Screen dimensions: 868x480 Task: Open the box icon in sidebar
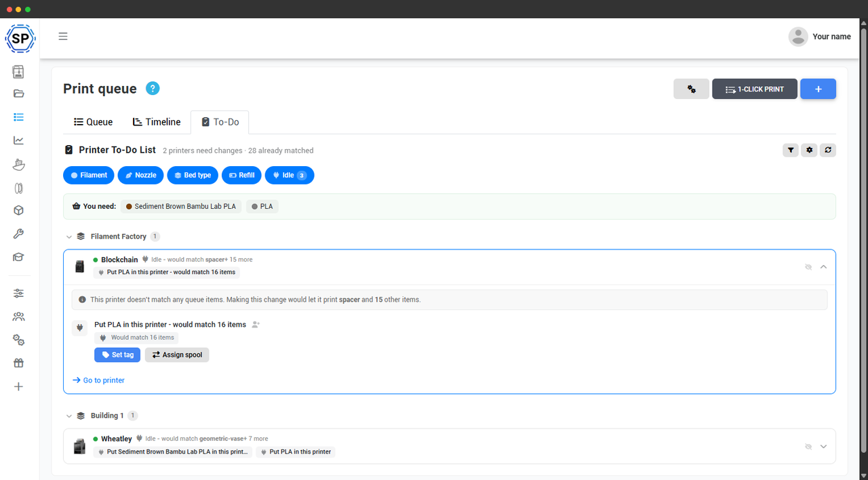pos(18,211)
